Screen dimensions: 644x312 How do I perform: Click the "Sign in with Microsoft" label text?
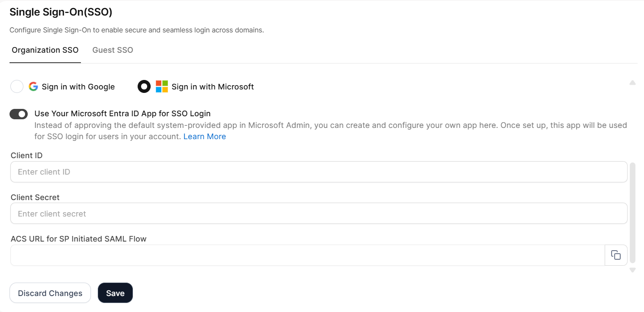coord(213,87)
